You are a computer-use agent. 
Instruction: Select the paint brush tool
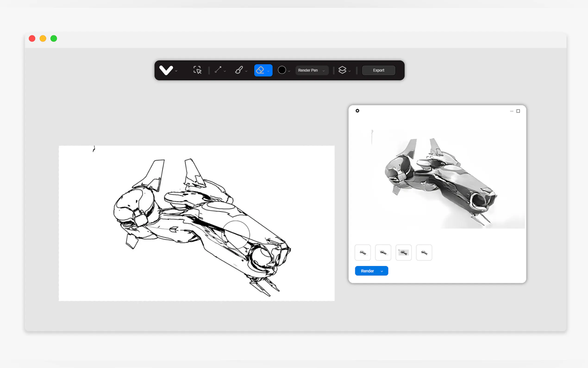[239, 70]
